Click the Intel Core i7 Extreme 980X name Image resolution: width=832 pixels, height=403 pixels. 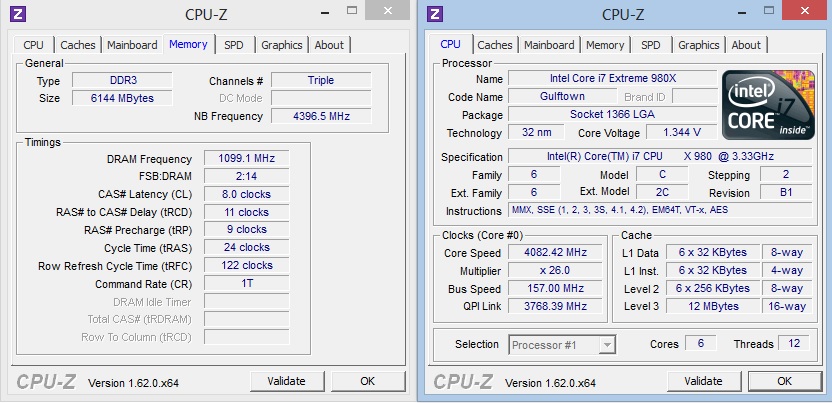(x=612, y=78)
